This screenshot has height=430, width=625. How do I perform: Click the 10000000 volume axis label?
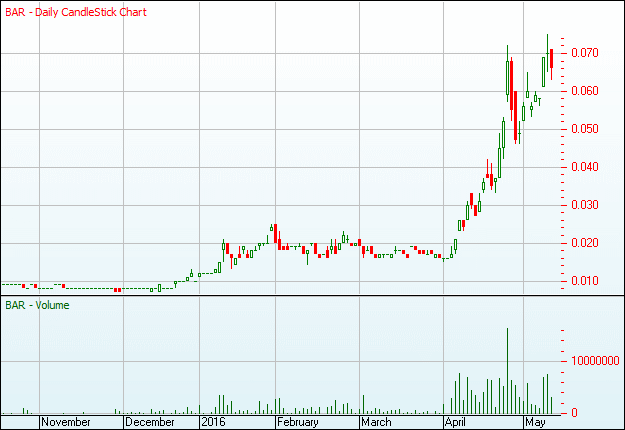[x=595, y=361]
